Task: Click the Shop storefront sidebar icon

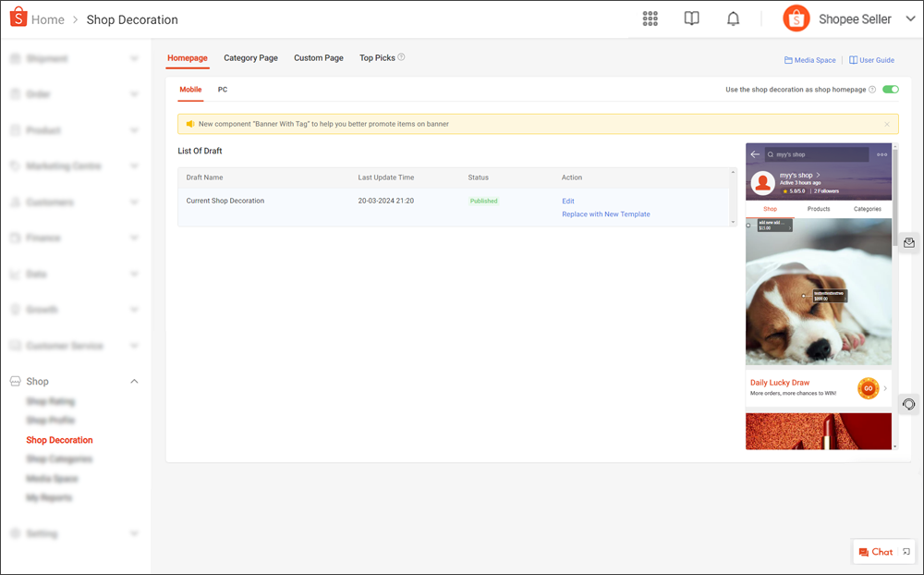Action: 16,382
